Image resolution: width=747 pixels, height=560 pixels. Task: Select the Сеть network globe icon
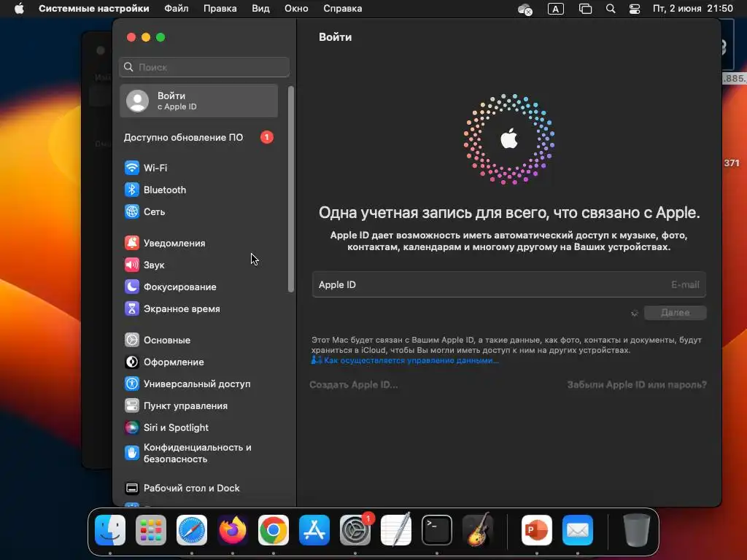(x=132, y=211)
